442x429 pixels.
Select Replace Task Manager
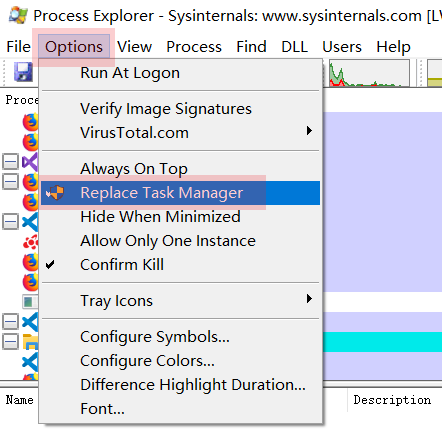click(x=180, y=193)
